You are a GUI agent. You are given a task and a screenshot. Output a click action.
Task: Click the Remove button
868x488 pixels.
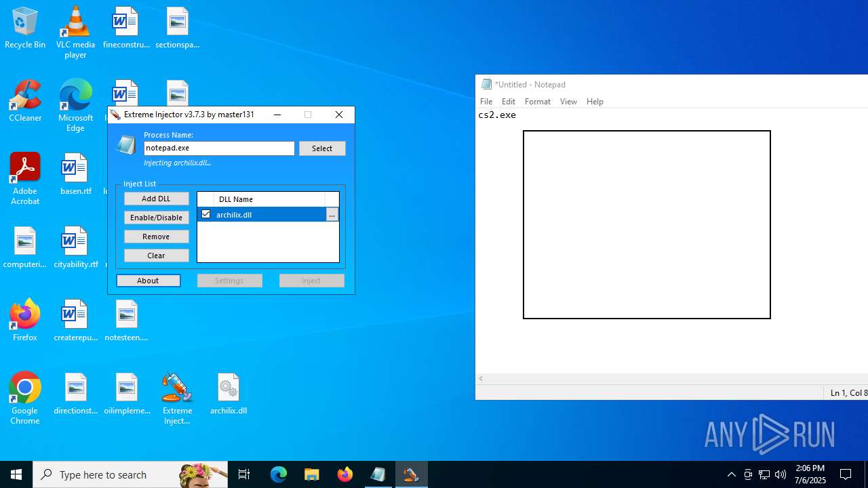(x=156, y=237)
